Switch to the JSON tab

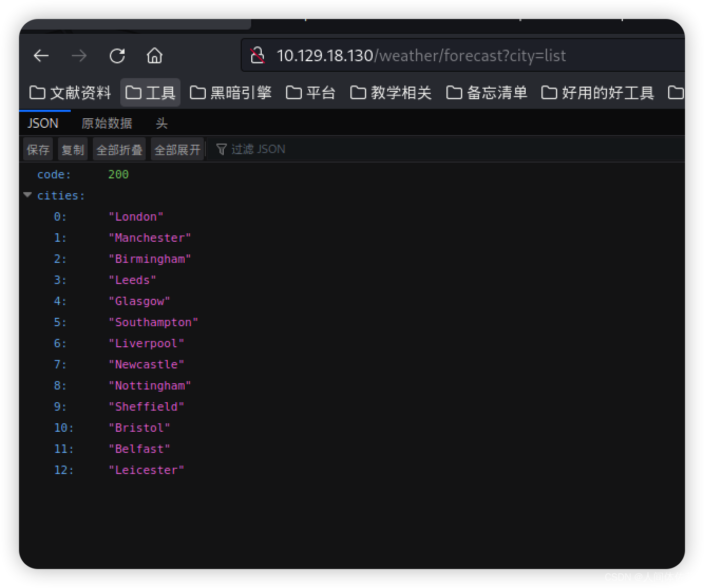[x=43, y=124]
